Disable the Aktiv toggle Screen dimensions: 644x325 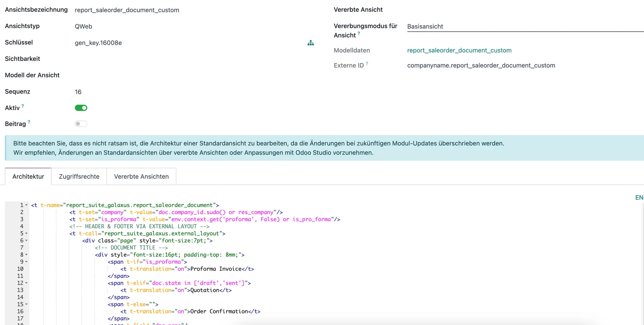(x=81, y=108)
